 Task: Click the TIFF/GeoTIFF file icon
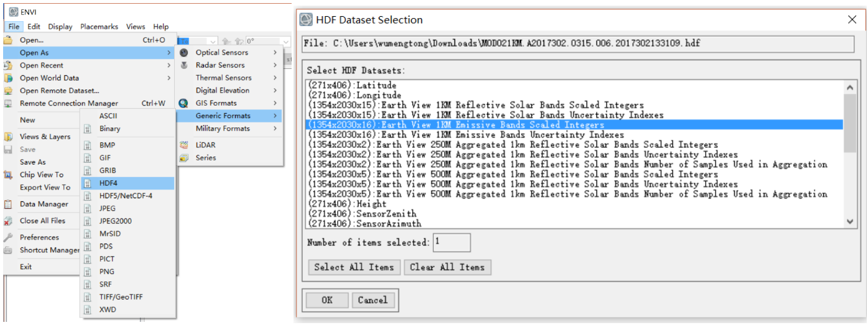click(88, 297)
